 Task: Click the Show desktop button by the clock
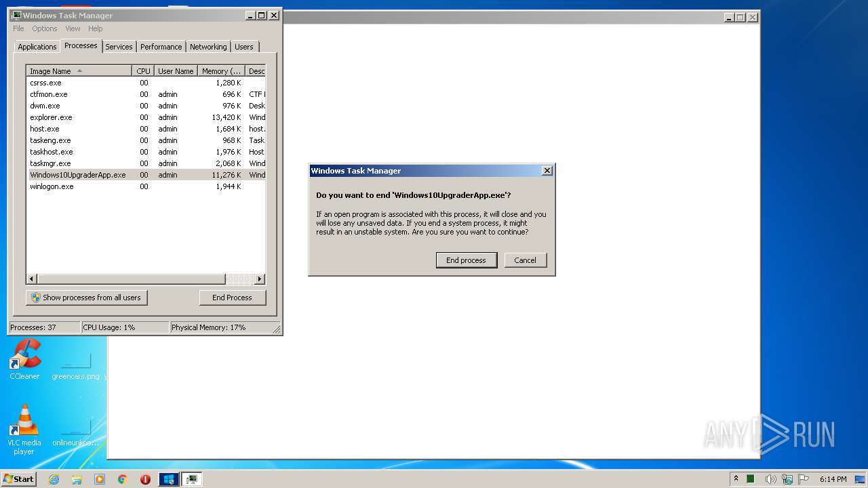[861, 479]
